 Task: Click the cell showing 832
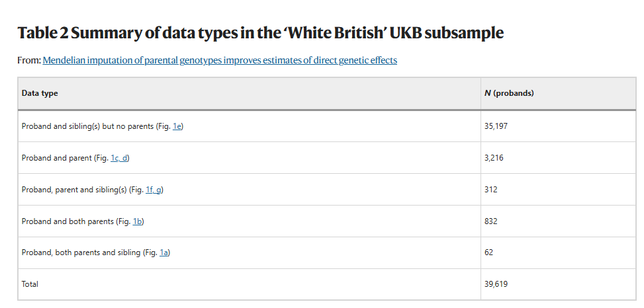490,221
